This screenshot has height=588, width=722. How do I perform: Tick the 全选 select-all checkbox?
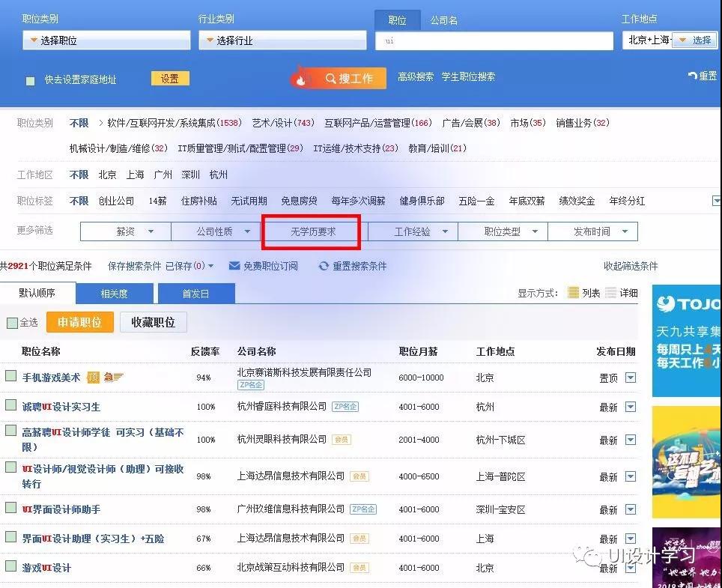(12, 323)
